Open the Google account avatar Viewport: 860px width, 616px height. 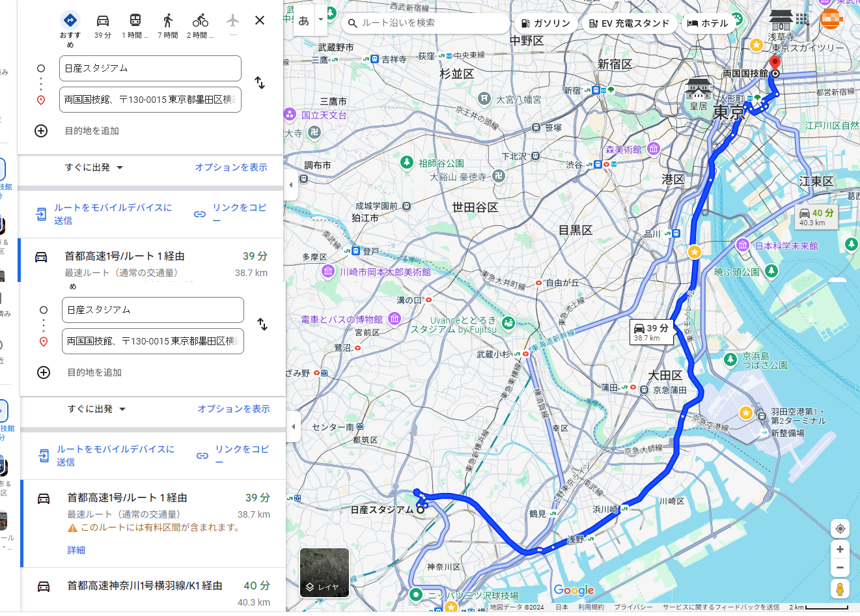tap(831, 19)
